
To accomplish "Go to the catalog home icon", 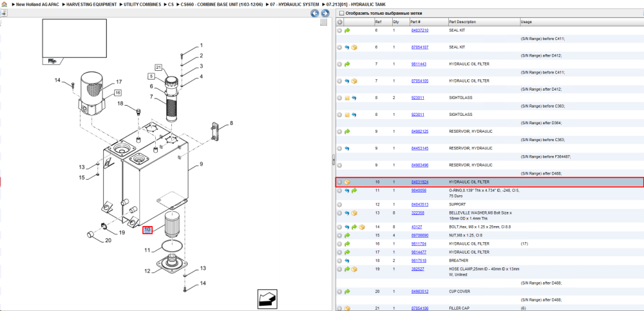I will pyautogui.click(x=3, y=4).
